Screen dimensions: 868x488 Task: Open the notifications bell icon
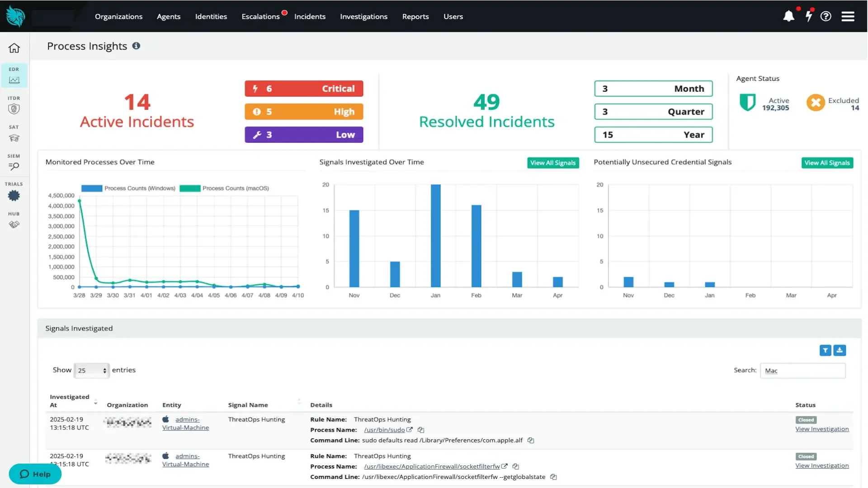(x=788, y=16)
